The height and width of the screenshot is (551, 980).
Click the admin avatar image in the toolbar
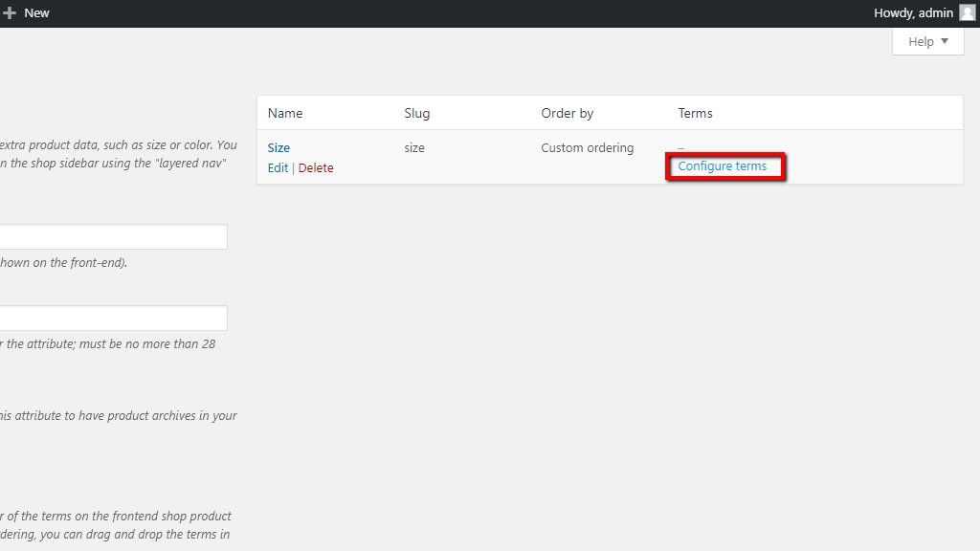pos(967,12)
